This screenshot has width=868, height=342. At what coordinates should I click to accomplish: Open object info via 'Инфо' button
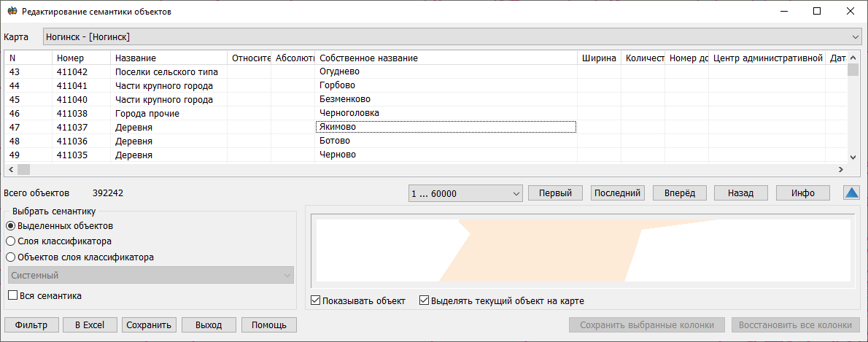point(802,193)
